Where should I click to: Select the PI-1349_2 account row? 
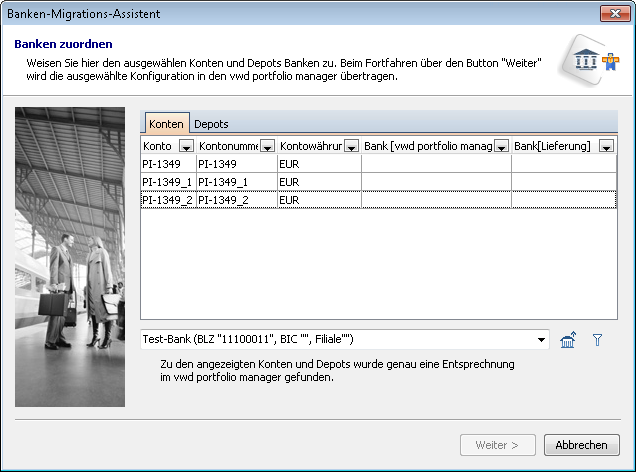coord(167,200)
